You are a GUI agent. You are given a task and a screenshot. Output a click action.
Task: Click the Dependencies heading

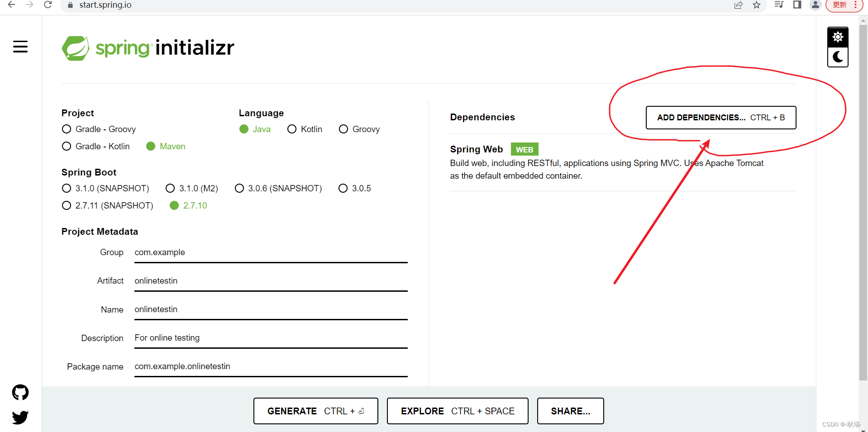[482, 118]
